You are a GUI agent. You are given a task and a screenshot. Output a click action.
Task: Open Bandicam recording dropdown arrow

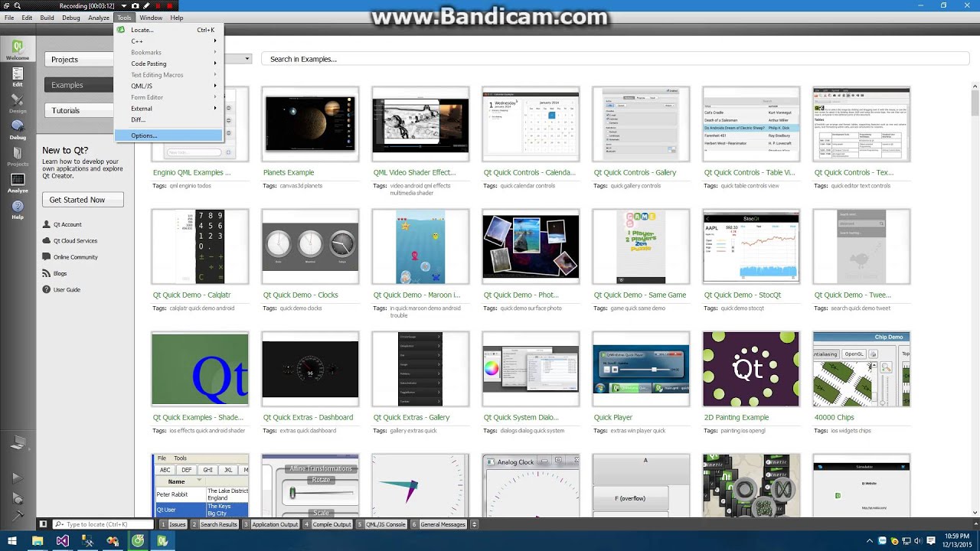(124, 6)
